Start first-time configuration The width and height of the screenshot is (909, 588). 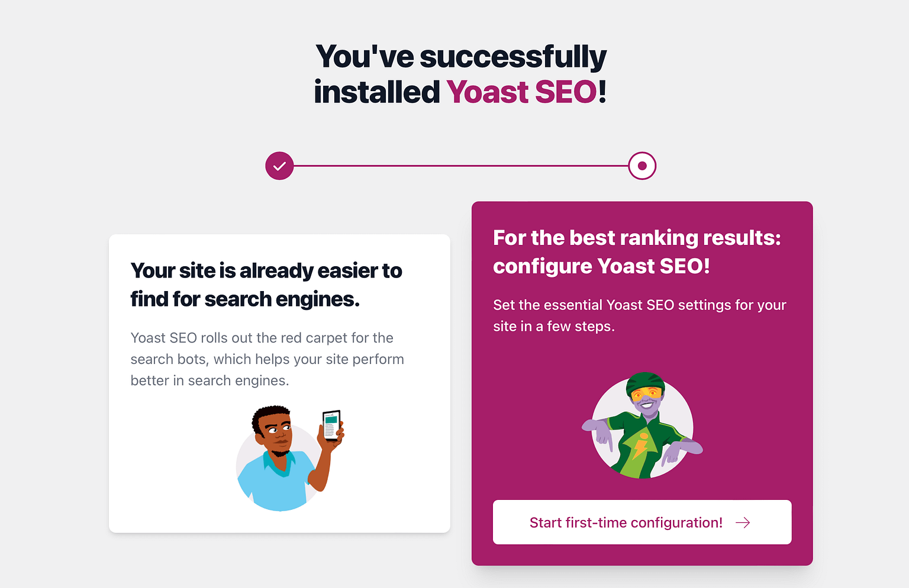642,522
